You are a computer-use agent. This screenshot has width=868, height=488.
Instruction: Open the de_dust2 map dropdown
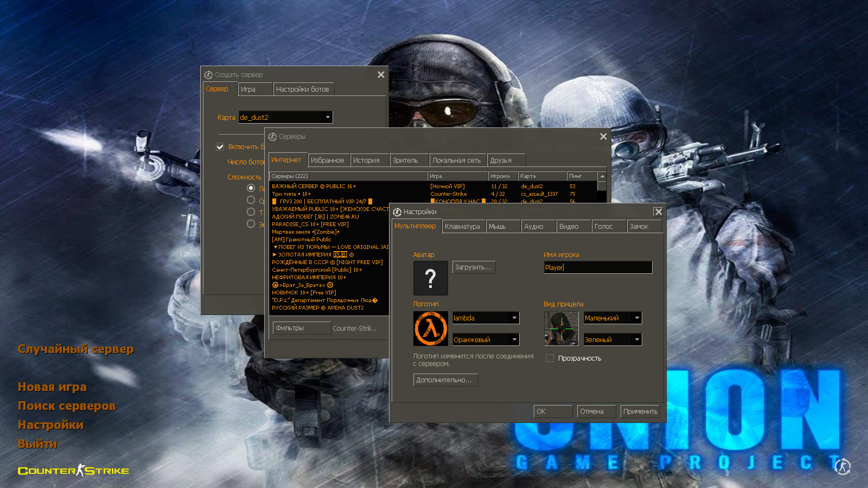coord(328,117)
